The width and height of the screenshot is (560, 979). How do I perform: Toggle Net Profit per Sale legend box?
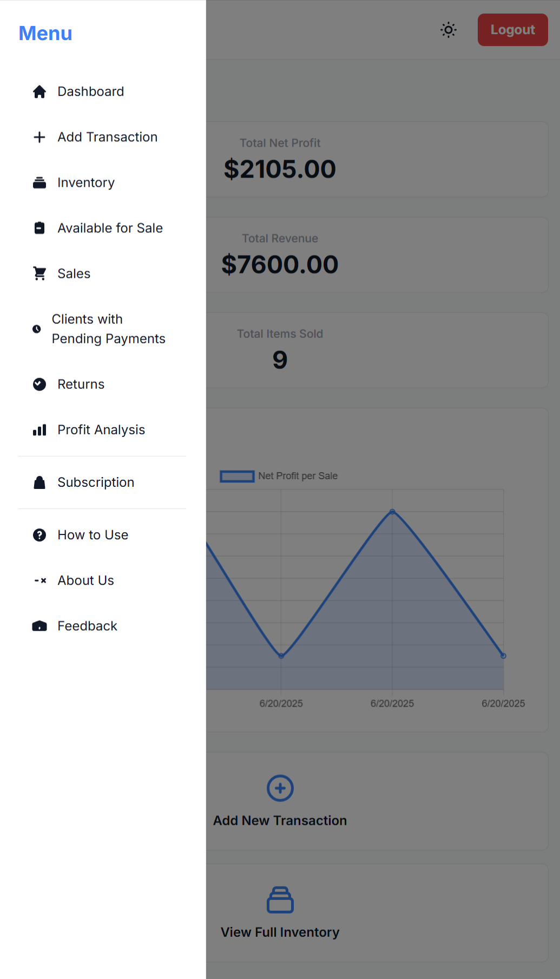[x=237, y=477]
